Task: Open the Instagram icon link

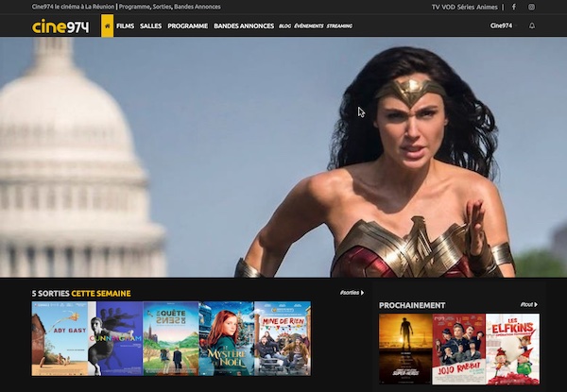Action: 531,7
